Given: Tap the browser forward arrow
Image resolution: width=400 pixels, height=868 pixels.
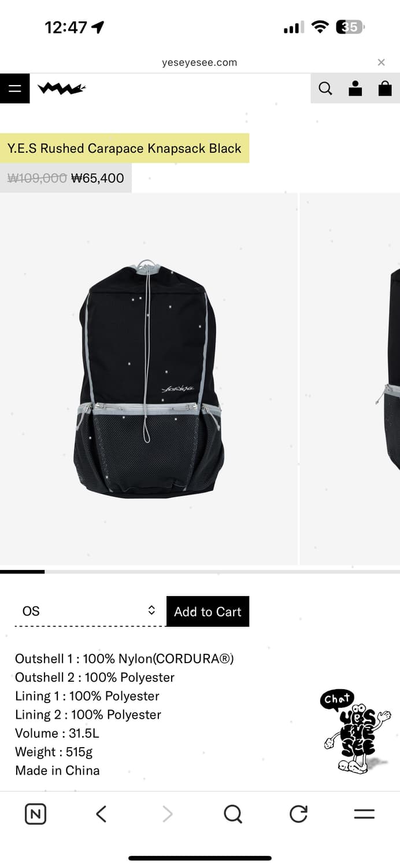Looking at the screenshot, I should click(168, 814).
